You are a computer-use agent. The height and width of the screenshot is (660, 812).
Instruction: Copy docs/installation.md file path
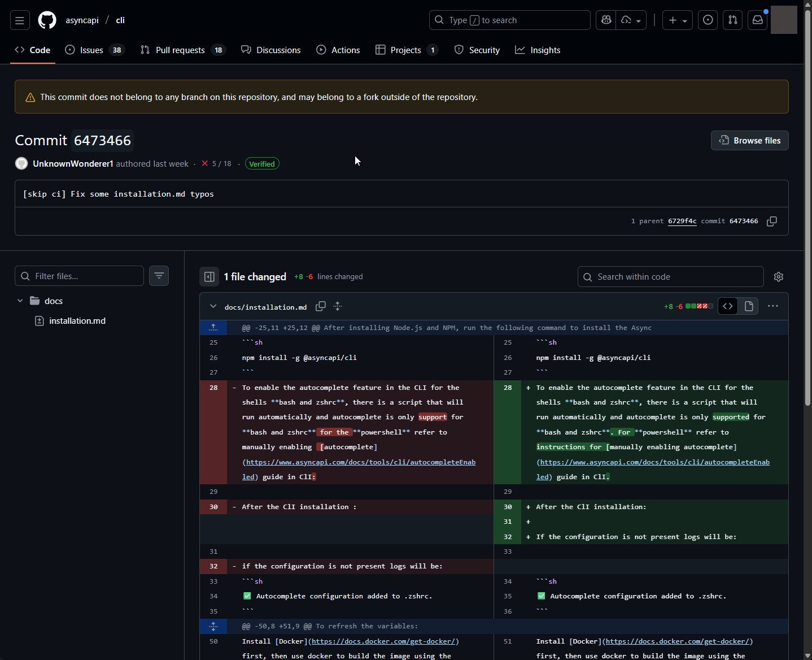pyautogui.click(x=321, y=306)
